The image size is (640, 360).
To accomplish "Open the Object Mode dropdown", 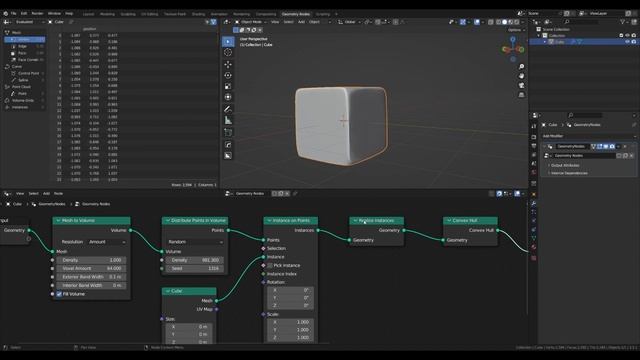I will tap(251, 22).
